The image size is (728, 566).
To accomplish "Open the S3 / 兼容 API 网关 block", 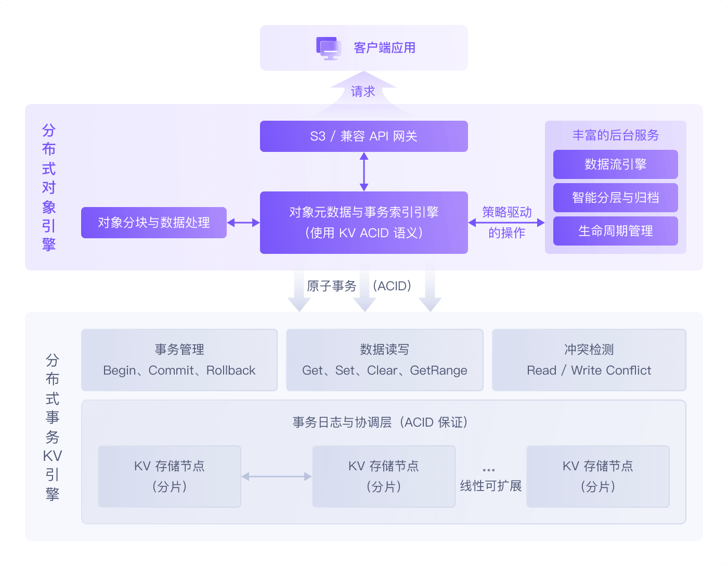I will pos(363,136).
